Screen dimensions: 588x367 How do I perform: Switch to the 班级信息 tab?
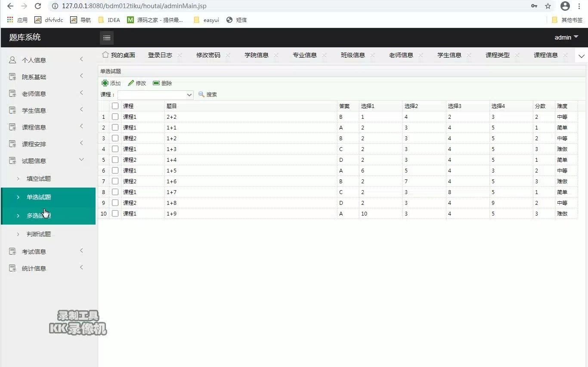coord(353,55)
